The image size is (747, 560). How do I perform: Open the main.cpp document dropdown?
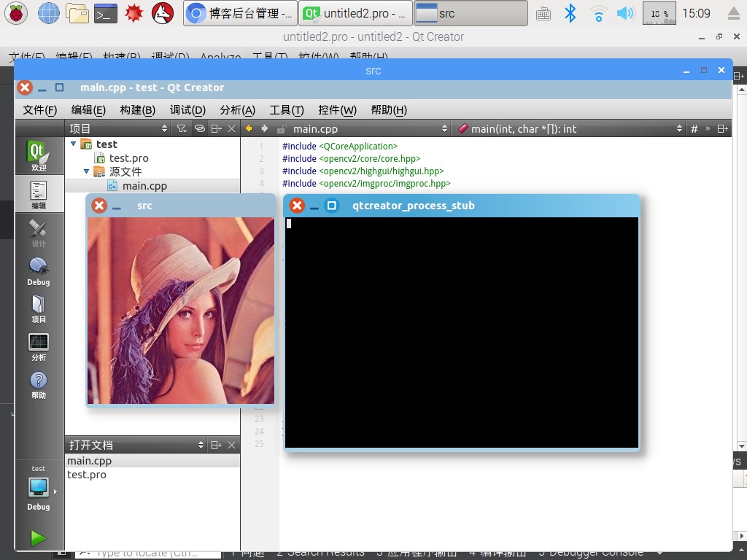(x=369, y=128)
